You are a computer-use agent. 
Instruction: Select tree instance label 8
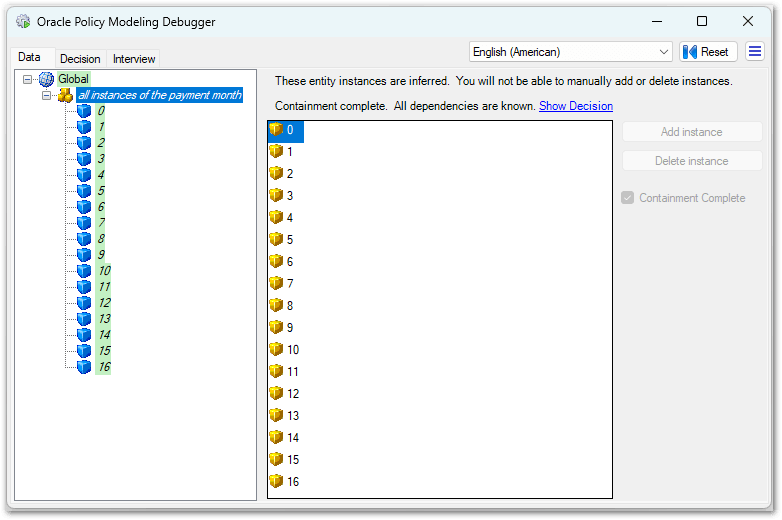101,239
